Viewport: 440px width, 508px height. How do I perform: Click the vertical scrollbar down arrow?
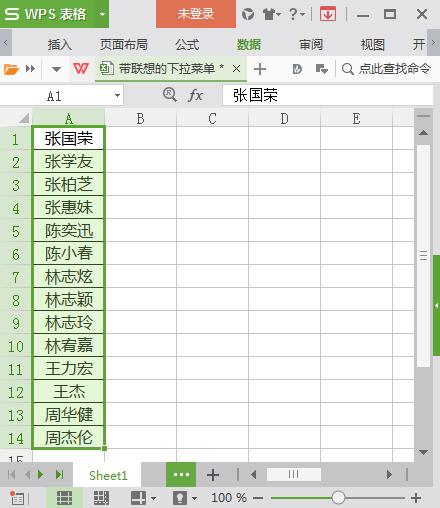click(x=423, y=452)
